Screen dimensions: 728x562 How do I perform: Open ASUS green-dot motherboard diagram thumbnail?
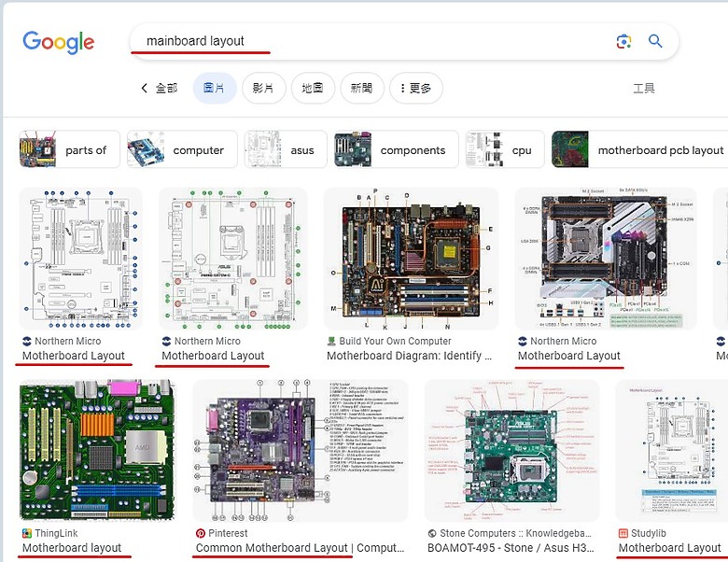(233, 259)
